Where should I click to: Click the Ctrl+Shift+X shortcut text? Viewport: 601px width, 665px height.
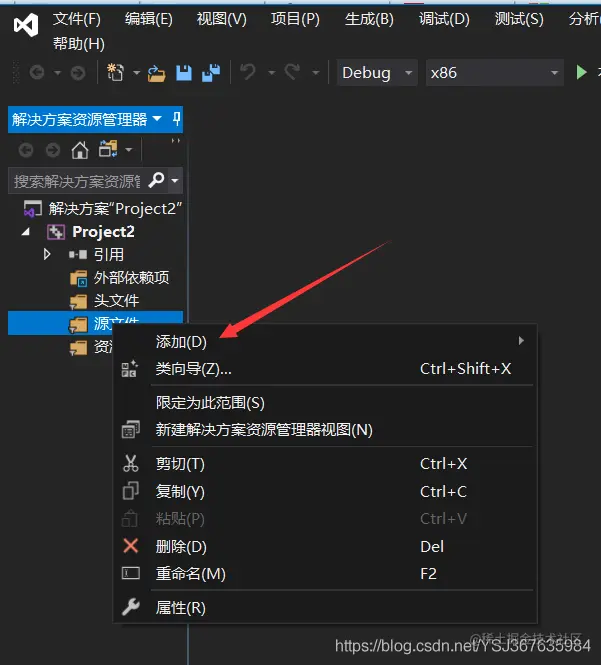(465, 369)
